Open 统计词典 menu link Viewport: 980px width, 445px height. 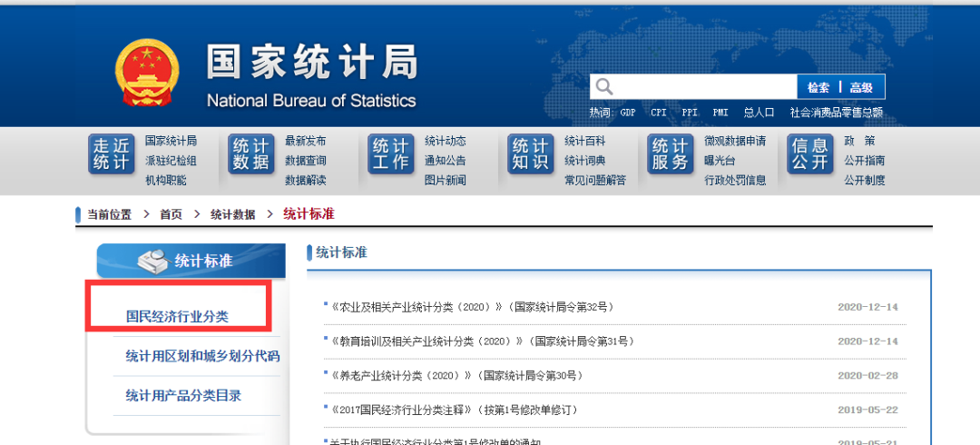click(x=585, y=161)
